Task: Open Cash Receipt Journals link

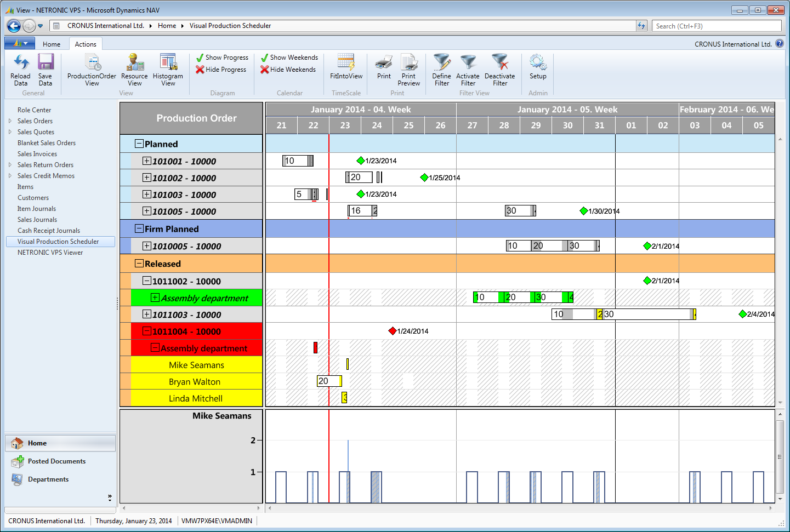Action: (x=49, y=231)
